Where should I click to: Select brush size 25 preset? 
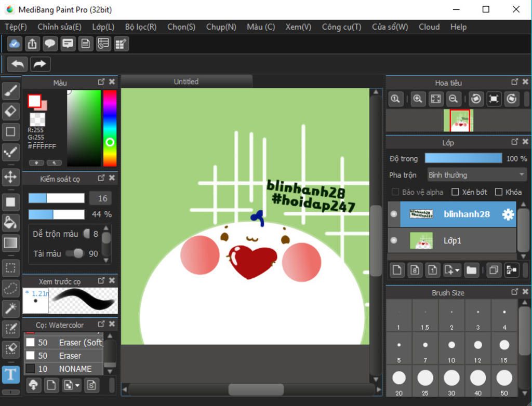pos(425,382)
